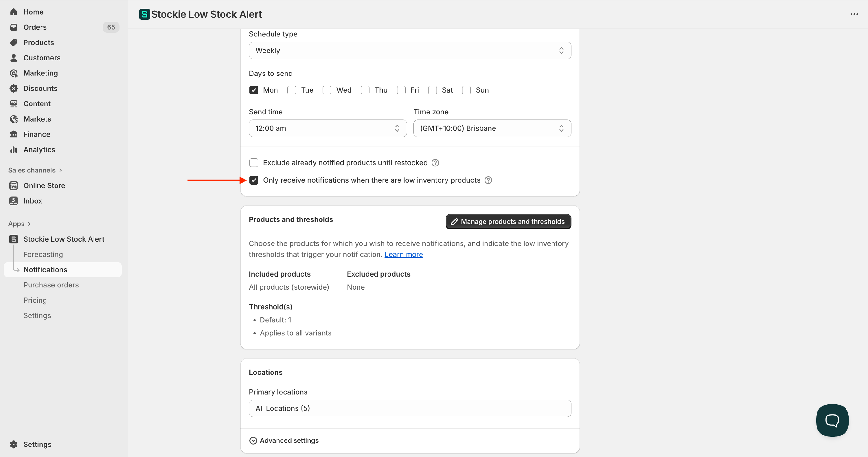This screenshot has width=868, height=457.
Task: Open the Learn more link
Action: coord(403,254)
